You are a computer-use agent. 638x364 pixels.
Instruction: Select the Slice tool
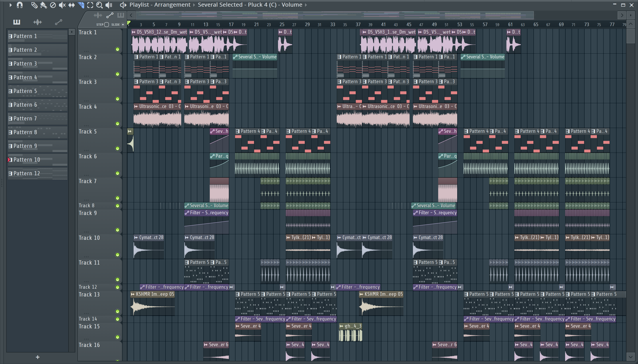click(81, 5)
